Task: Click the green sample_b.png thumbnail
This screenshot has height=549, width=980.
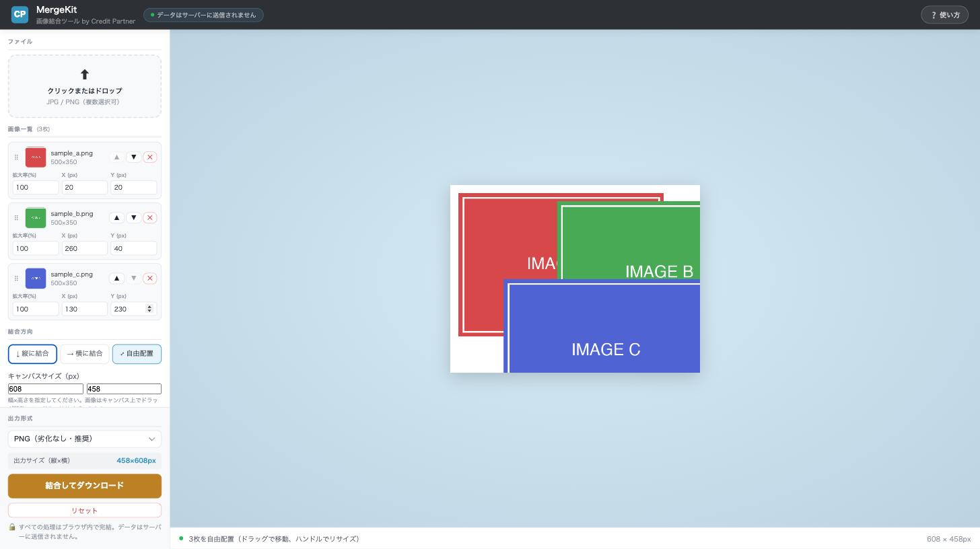Action: click(x=36, y=218)
